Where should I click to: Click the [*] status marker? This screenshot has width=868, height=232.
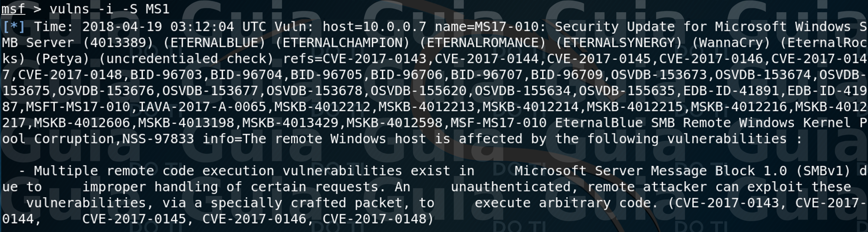[13, 27]
